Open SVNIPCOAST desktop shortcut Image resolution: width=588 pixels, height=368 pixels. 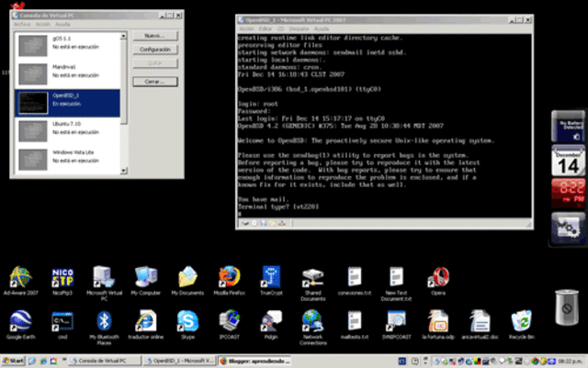(396, 325)
